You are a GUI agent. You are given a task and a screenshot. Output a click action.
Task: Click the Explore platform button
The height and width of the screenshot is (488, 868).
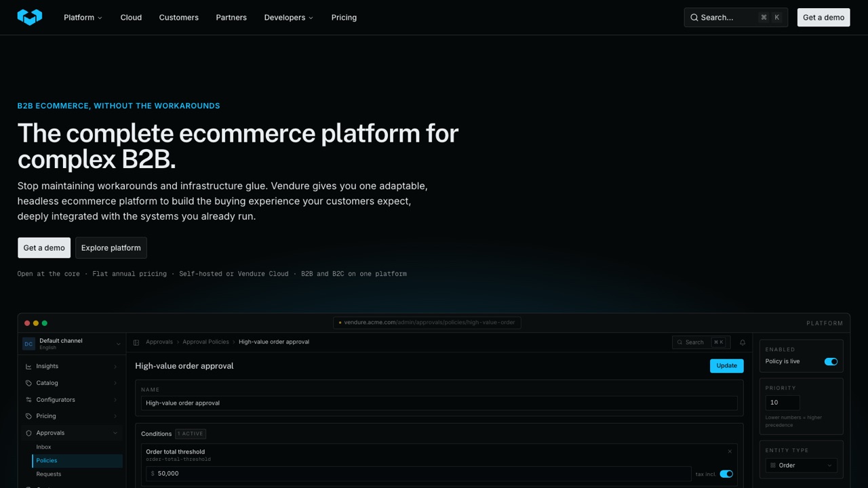(111, 247)
